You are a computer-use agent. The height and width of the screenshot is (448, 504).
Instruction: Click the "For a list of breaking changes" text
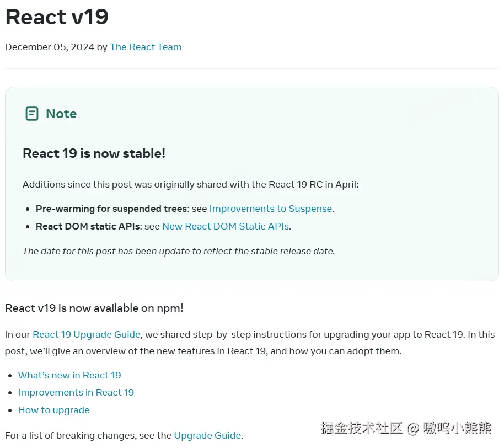(x=88, y=435)
